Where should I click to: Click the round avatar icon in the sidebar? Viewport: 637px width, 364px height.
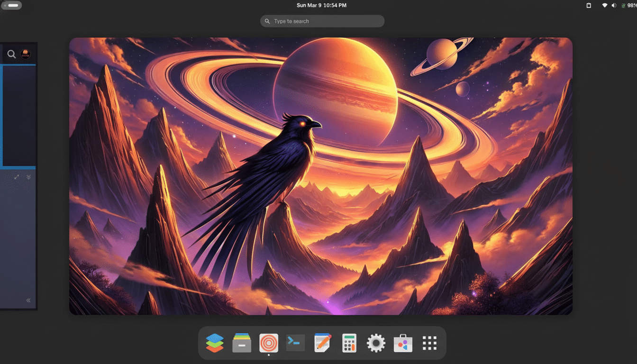26,54
